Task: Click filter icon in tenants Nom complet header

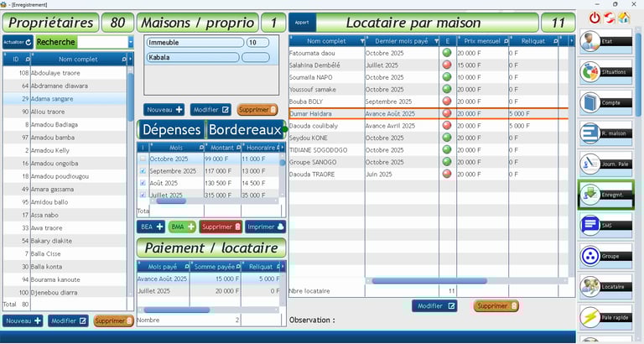Action: coord(362,41)
